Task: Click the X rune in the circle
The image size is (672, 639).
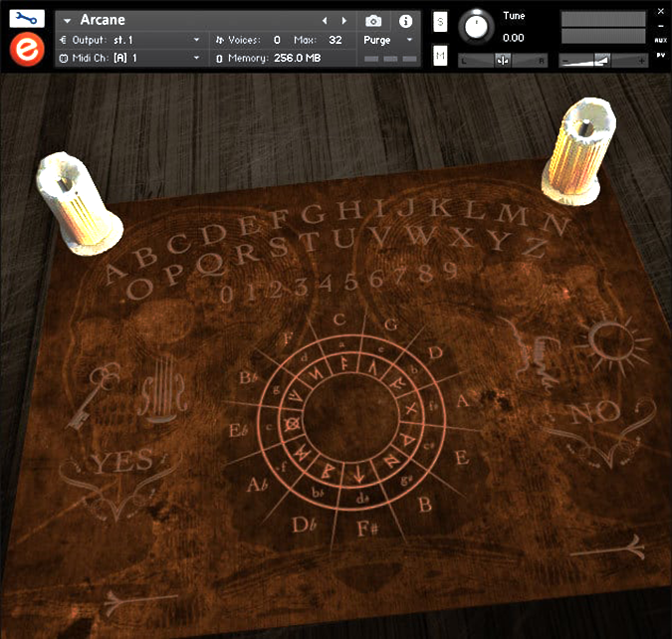Action: [x=410, y=409]
